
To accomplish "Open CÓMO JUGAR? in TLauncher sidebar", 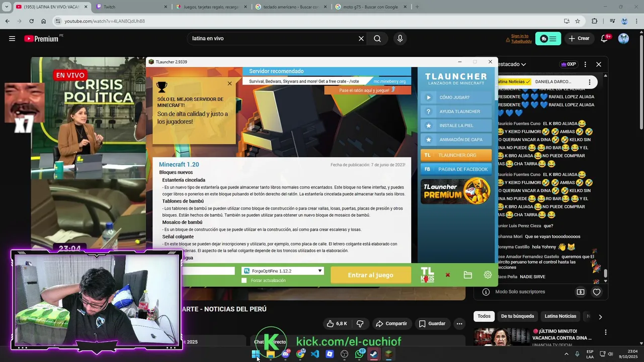I will (x=456, y=98).
